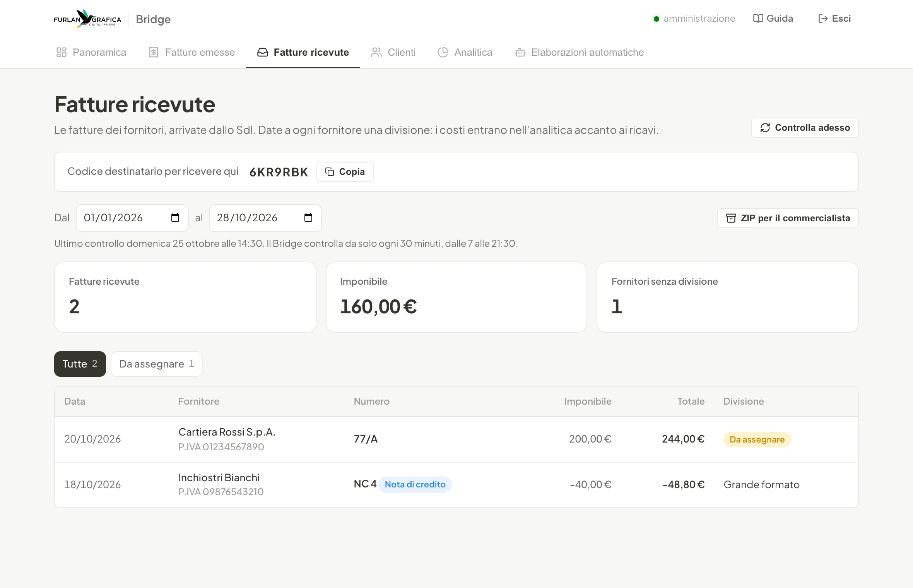913x588 pixels.
Task: Click the Fornitore column header
Action: (199, 402)
